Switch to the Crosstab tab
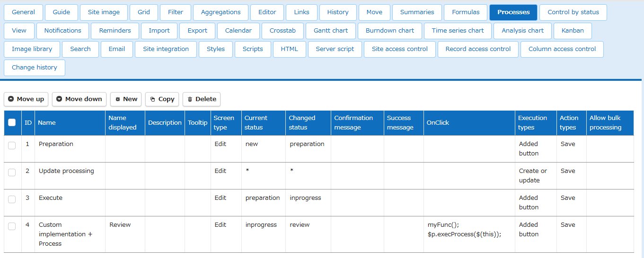 282,31
